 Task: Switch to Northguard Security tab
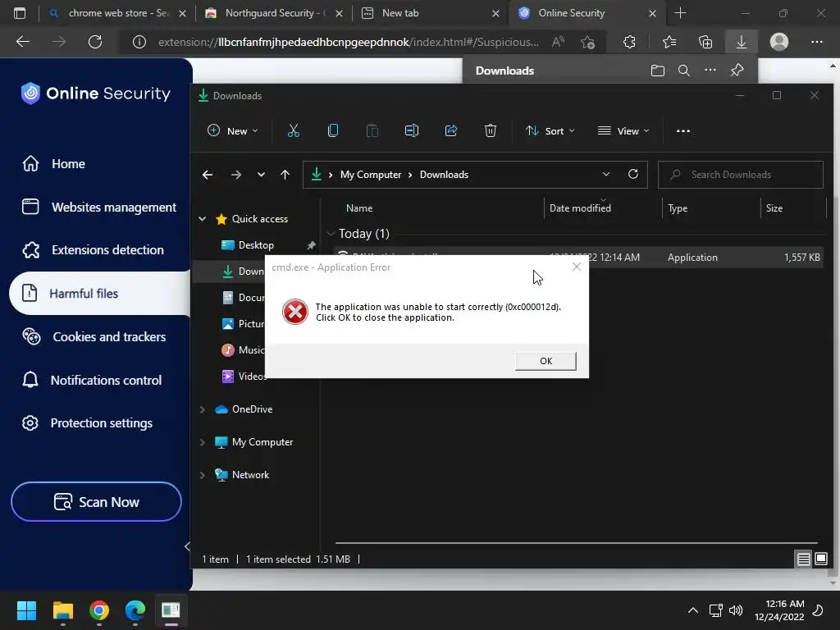click(274, 13)
